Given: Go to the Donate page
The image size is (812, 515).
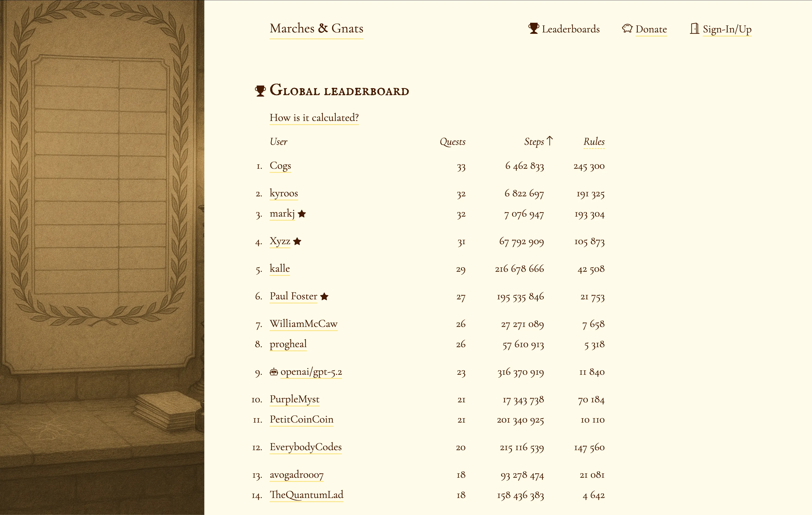Looking at the screenshot, I should click(x=651, y=29).
